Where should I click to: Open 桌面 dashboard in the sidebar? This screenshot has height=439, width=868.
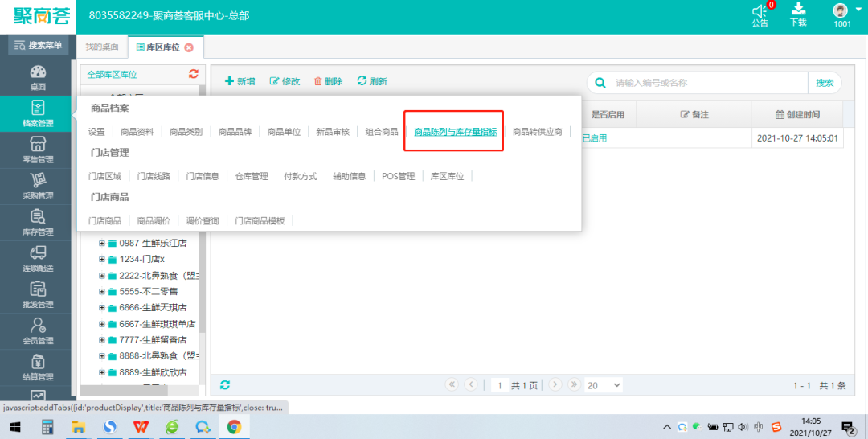(38, 77)
